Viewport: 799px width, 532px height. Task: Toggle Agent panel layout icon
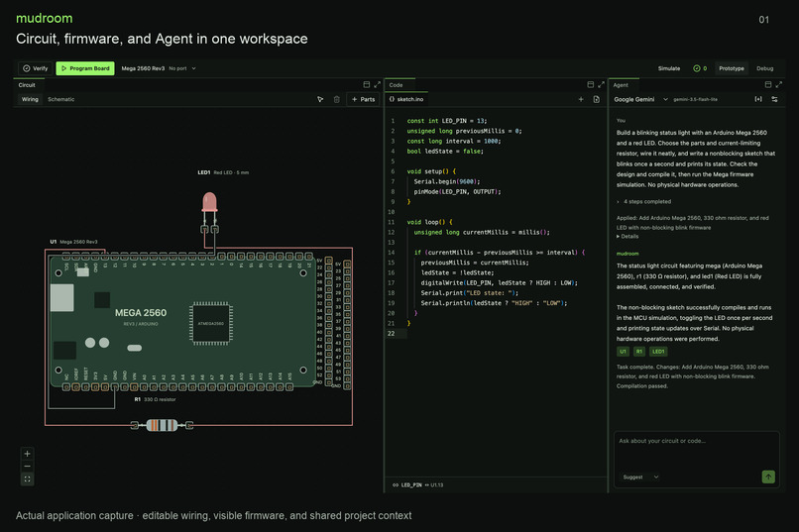(x=768, y=84)
